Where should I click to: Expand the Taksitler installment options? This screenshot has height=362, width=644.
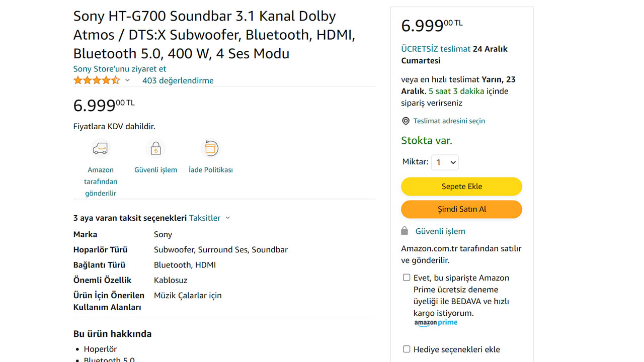[209, 218]
